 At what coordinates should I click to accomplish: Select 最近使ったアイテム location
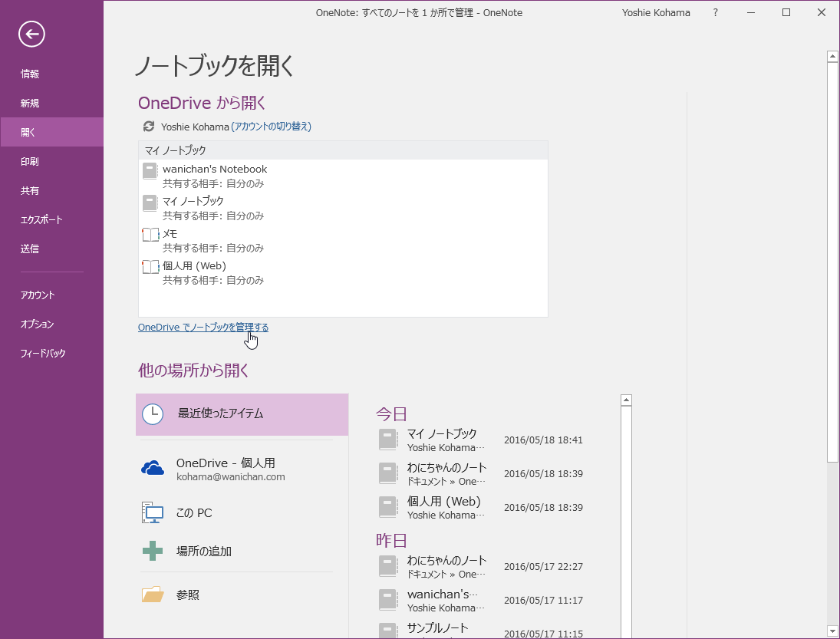242,414
